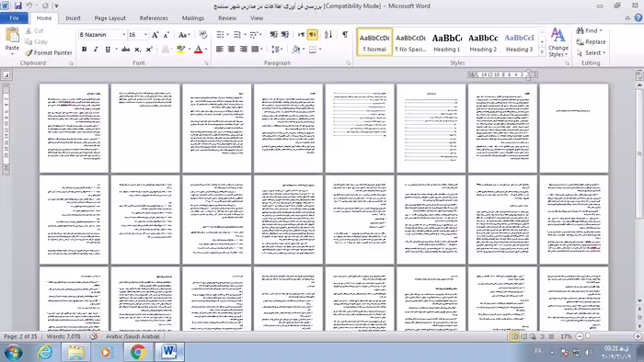
Task: Apply the text highlight color tool
Action: (180, 50)
